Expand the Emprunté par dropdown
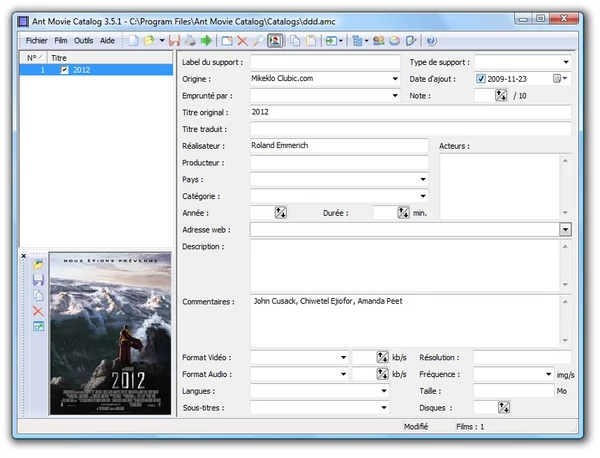 tap(395, 96)
